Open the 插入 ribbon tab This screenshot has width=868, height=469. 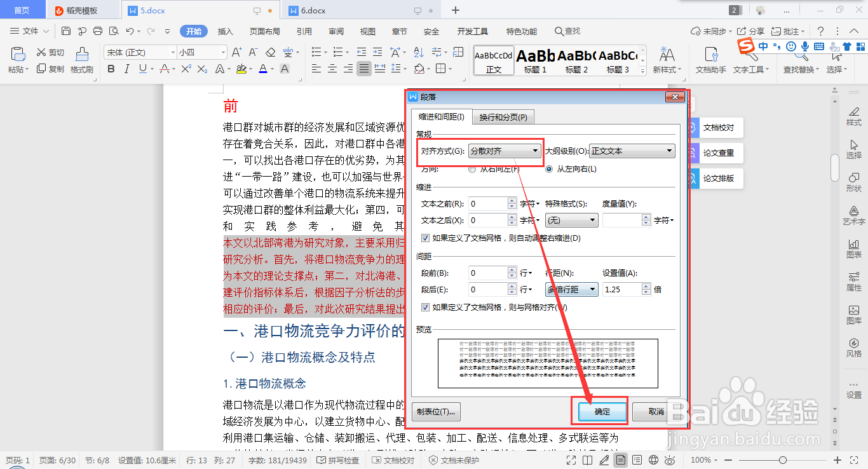click(x=226, y=31)
